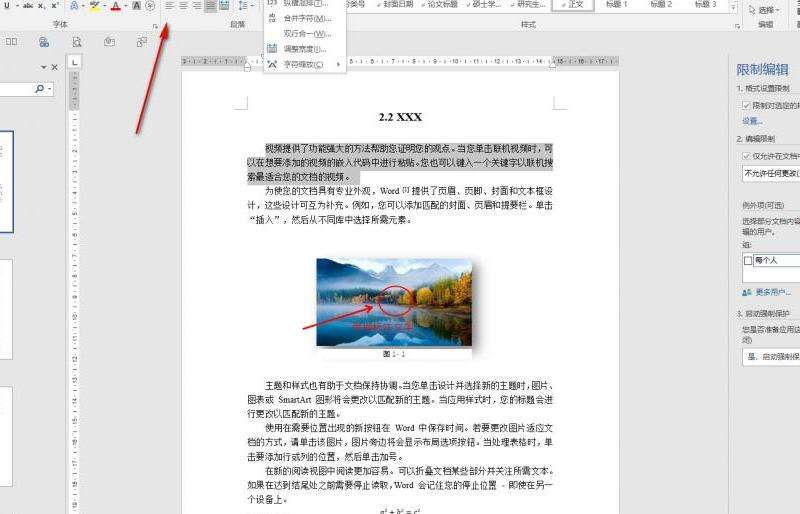Click the 更多用户... link
This screenshot has width=800, height=514.
[766, 292]
